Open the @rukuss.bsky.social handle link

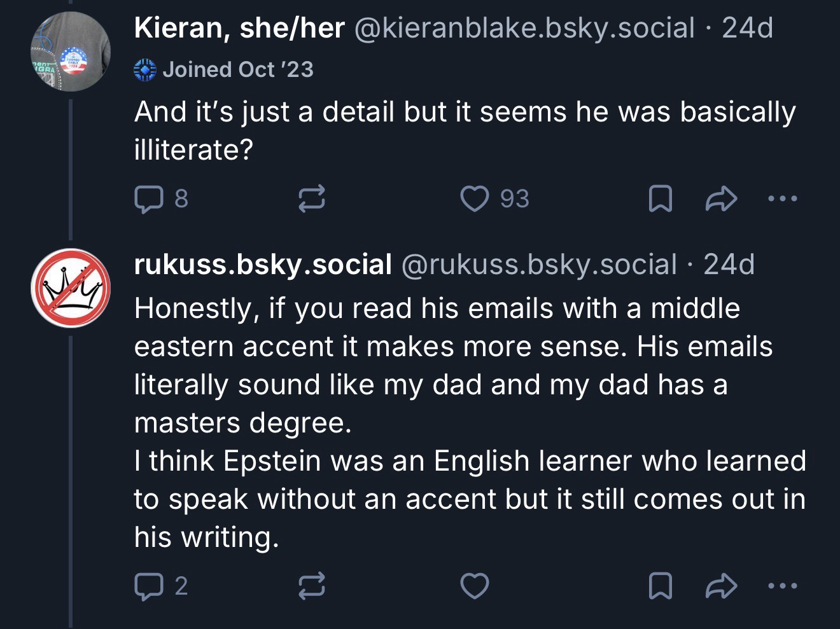(x=538, y=264)
